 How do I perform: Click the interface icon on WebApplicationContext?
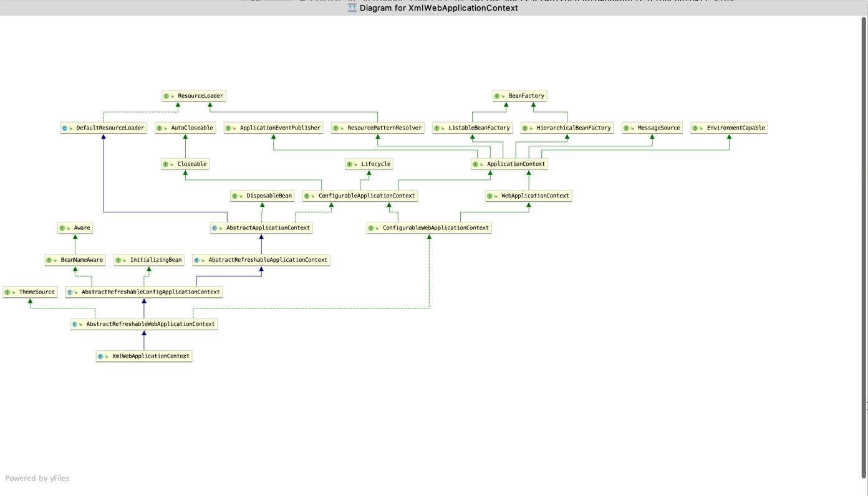(x=490, y=196)
